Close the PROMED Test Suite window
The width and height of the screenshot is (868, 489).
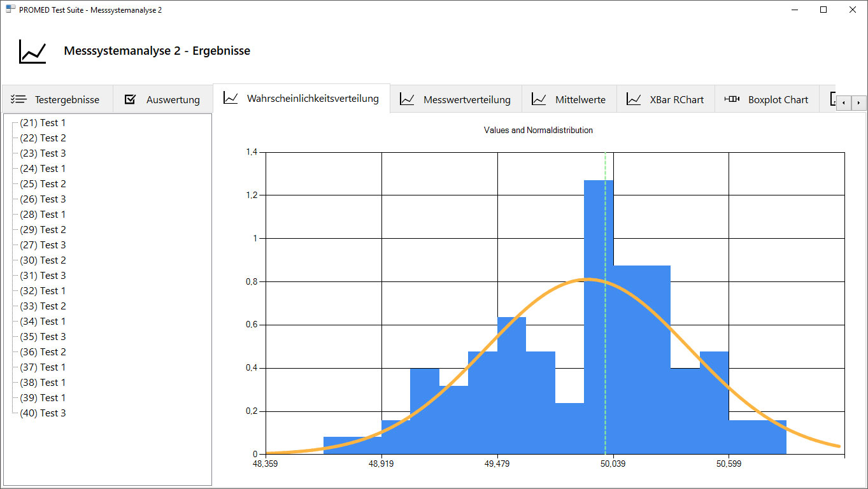853,10
